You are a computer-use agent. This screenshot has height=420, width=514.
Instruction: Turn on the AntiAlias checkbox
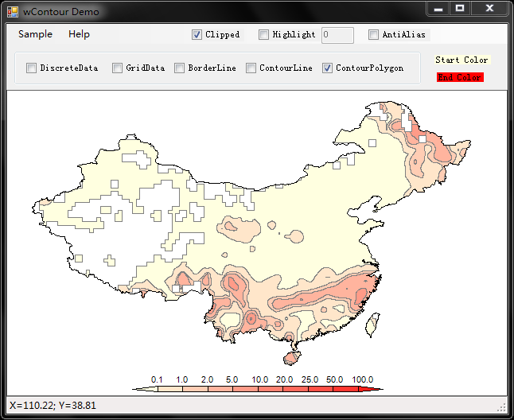374,35
